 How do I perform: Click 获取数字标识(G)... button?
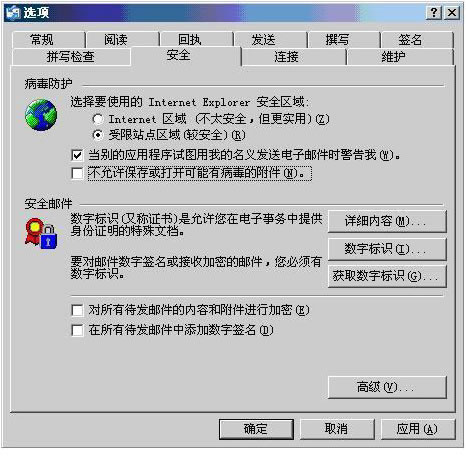(x=387, y=276)
